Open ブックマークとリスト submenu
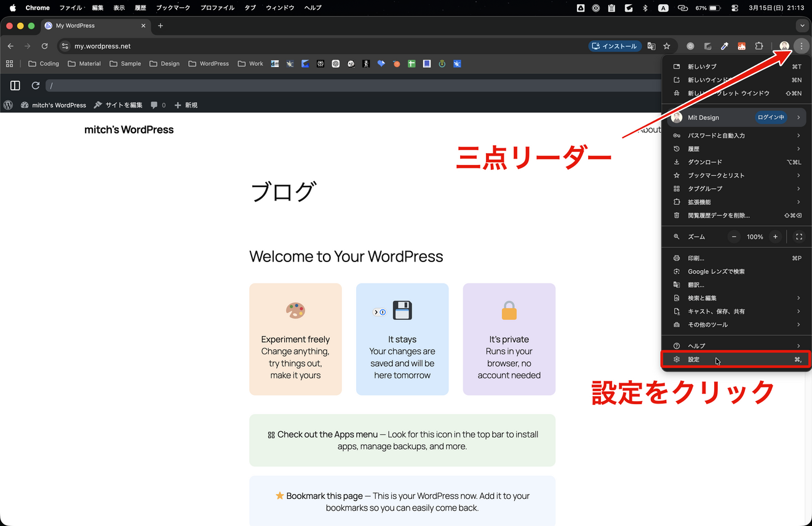This screenshot has height=526, width=812. tap(736, 175)
